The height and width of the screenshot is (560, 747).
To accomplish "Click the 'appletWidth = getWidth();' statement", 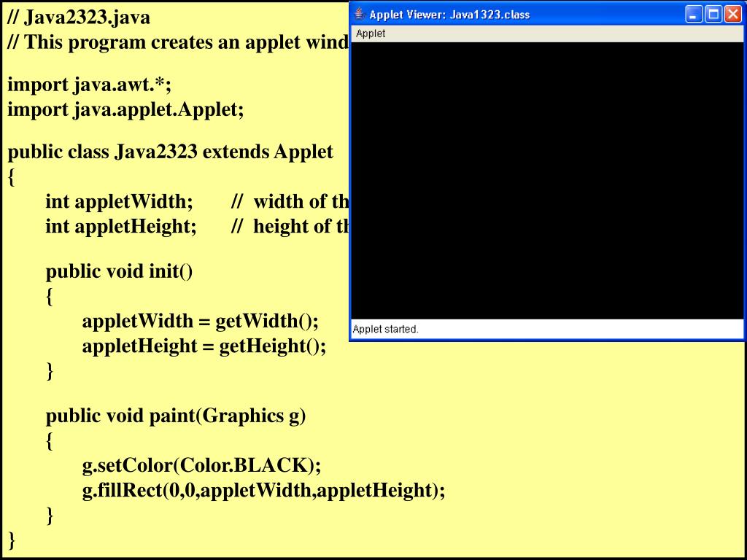I will click(x=200, y=321).
